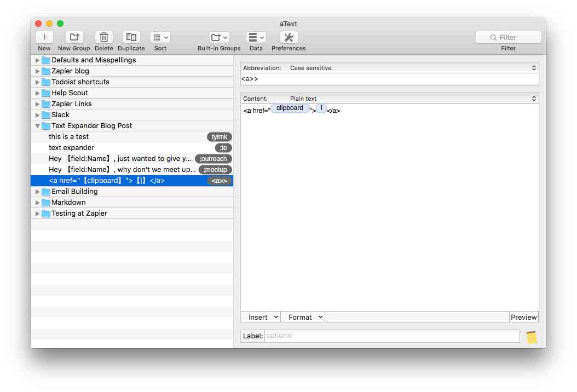Viewport: 577px width, 392px height.
Task: Change content type via Plain text dropdown
Action: pyautogui.click(x=535, y=99)
